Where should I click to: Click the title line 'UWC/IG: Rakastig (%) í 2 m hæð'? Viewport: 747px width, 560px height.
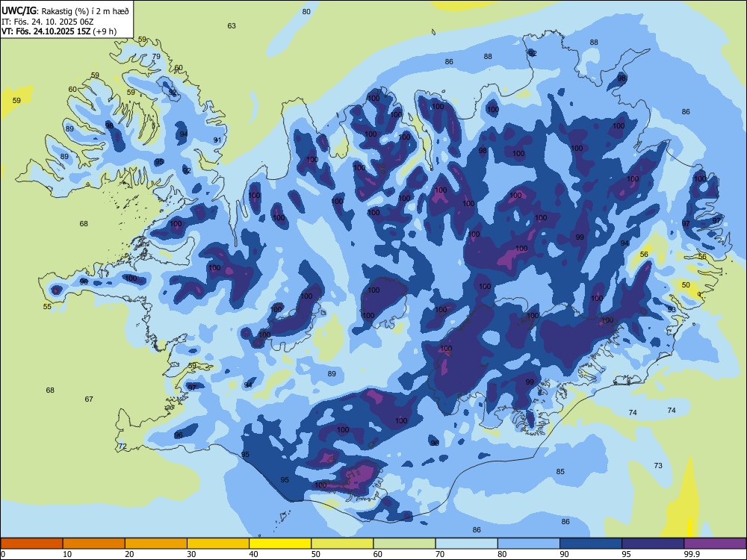[x=65, y=11]
